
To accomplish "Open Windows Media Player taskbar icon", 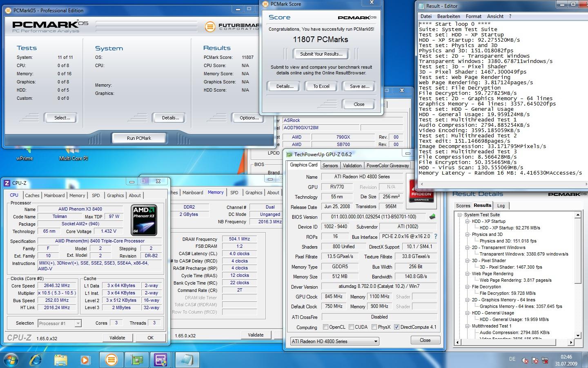I will point(85,360).
